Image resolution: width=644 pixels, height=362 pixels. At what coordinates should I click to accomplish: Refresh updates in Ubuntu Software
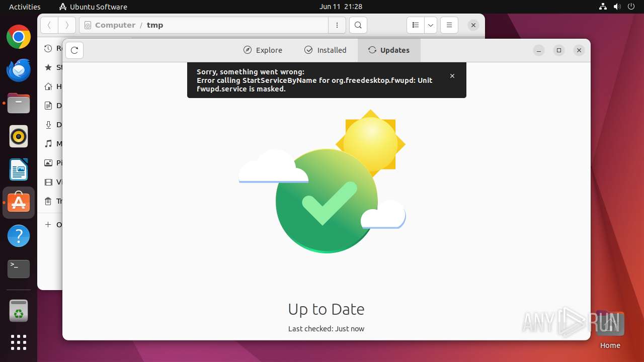(74, 50)
